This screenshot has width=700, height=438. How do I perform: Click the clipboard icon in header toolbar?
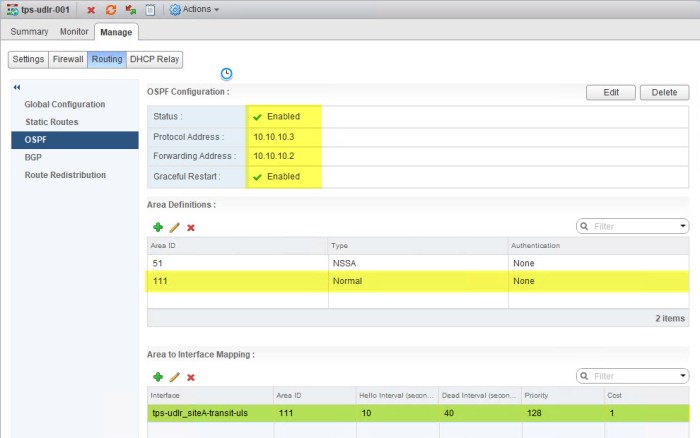(x=150, y=10)
